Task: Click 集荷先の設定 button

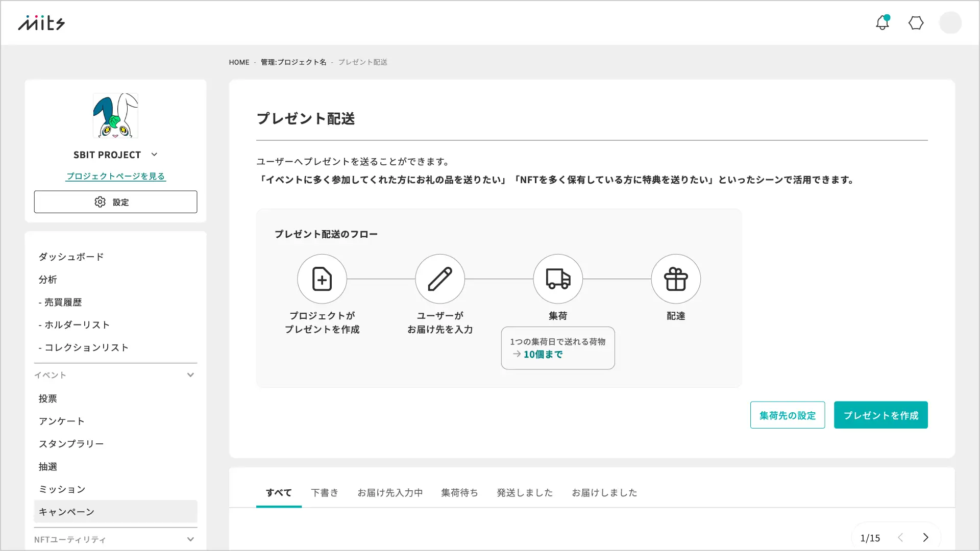Action: [787, 415]
